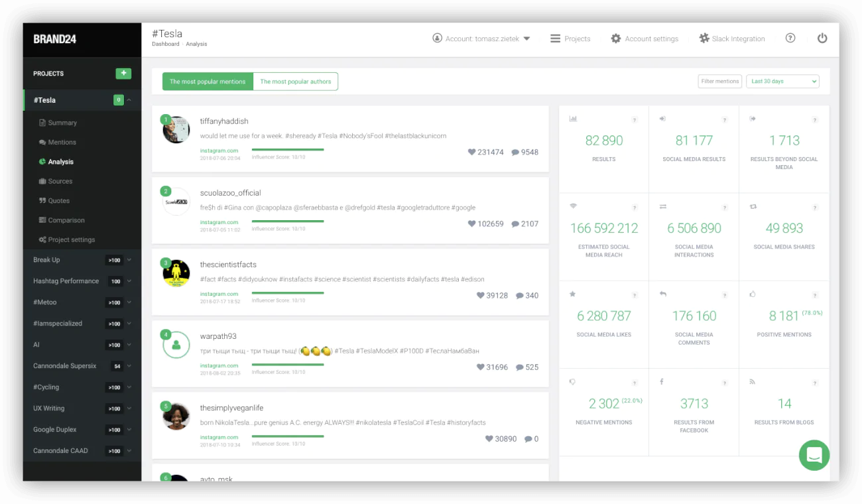Click the comment bubble icon on scuolazoo_official mention

515,224
